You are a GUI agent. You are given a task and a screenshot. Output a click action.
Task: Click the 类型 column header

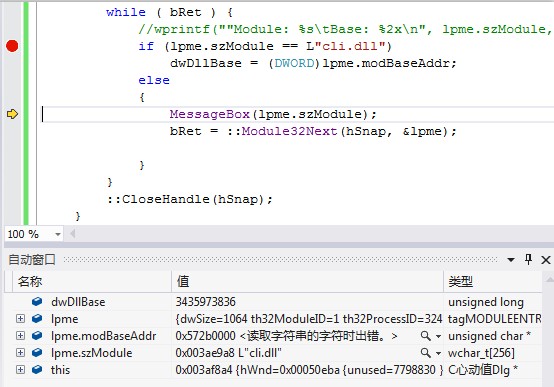tap(493, 282)
